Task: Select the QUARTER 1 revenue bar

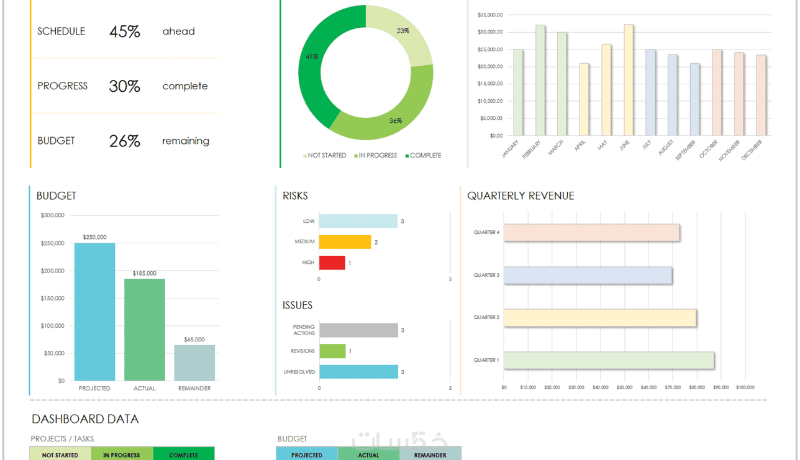Action: (609, 361)
